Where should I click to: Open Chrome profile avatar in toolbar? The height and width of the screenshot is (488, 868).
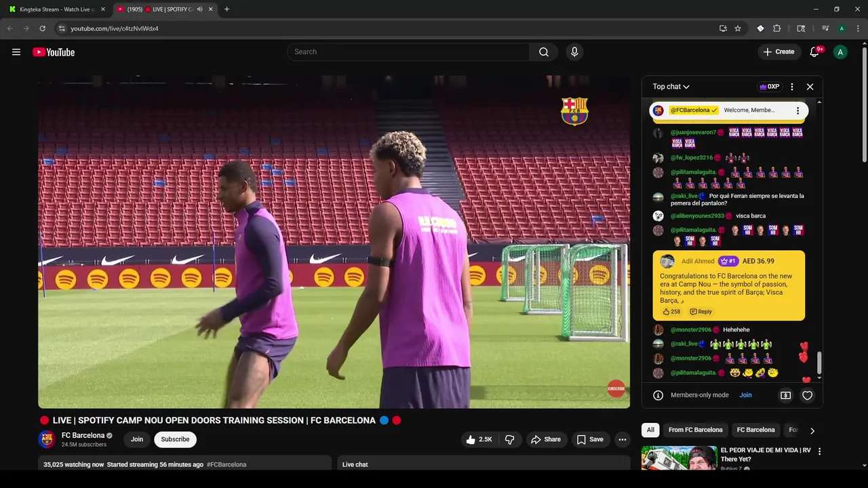842,28
